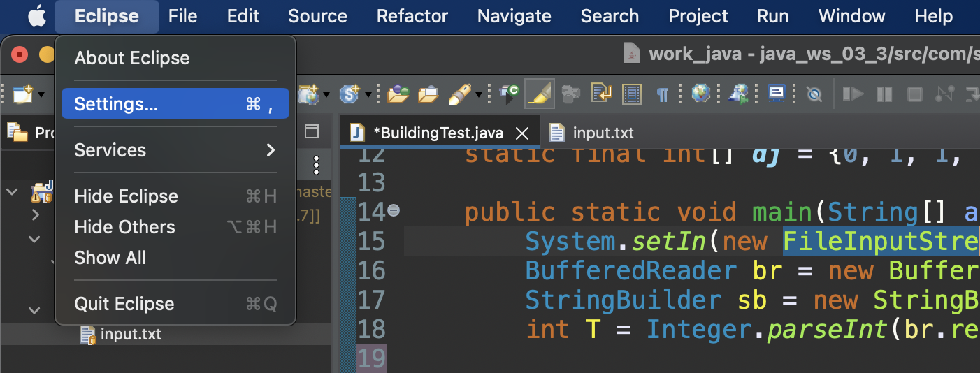980x373 pixels.
Task: Select Hide Eclipse
Action: (x=175, y=196)
